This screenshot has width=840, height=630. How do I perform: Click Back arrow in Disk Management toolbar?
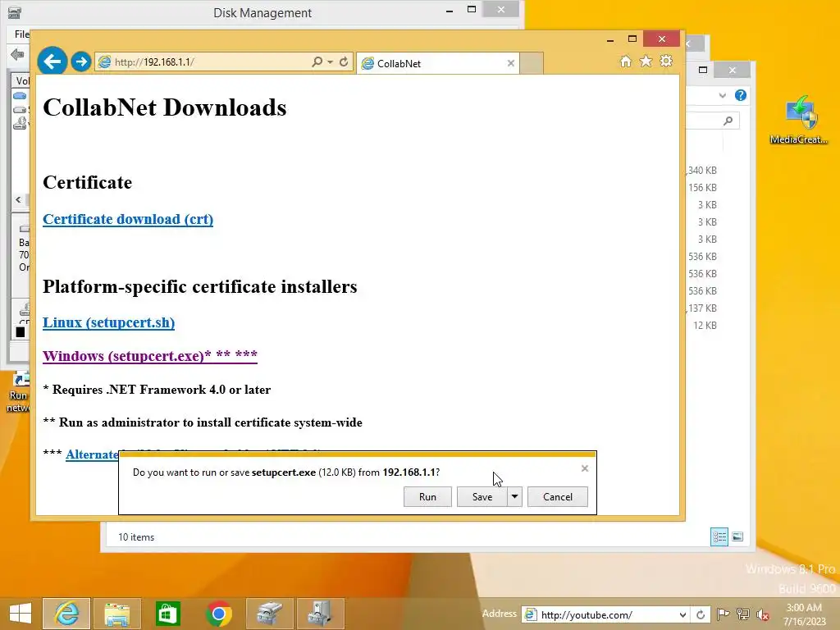(x=17, y=54)
